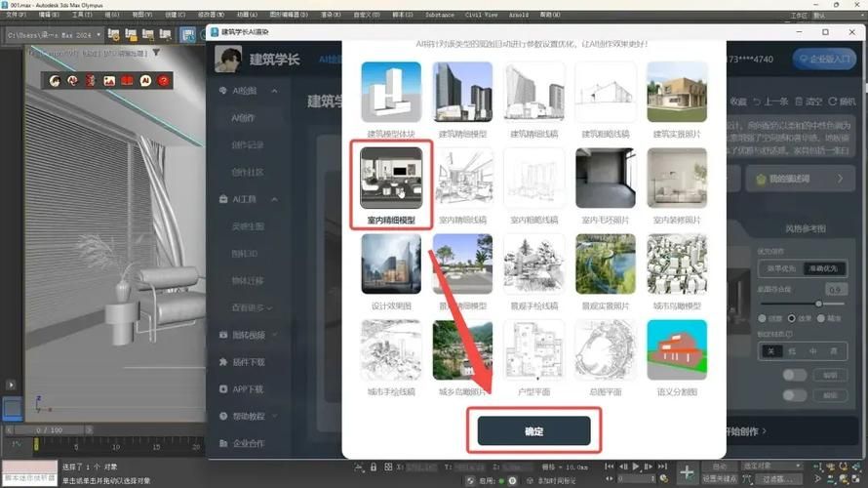Open 插件下载 in the sidebar
The width and height of the screenshot is (868, 488).
248,362
